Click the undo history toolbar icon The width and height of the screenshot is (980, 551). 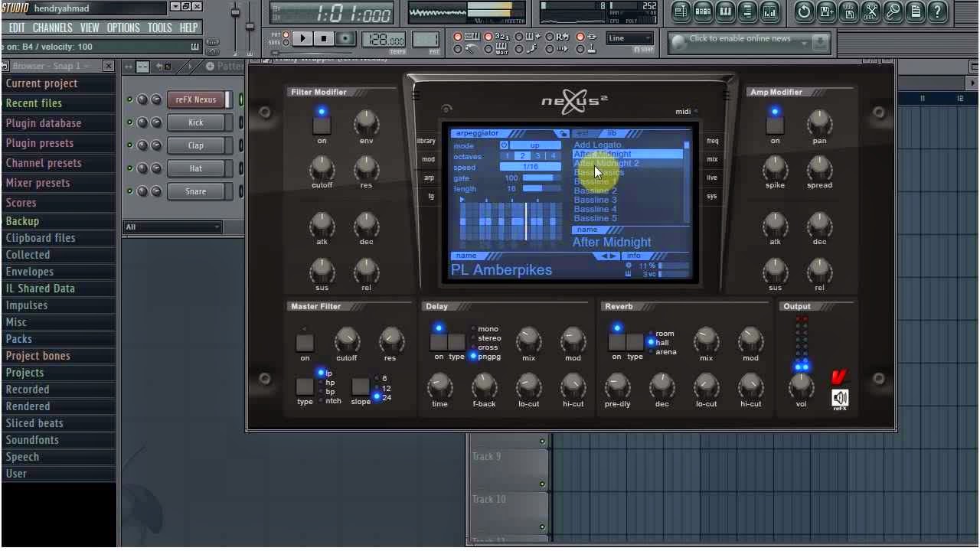[804, 11]
